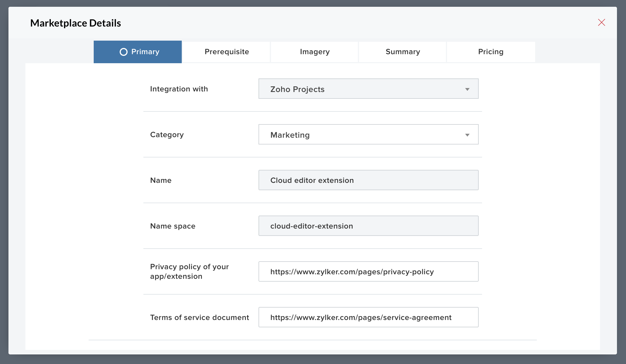Click the Category field label
626x364 pixels.
(167, 135)
